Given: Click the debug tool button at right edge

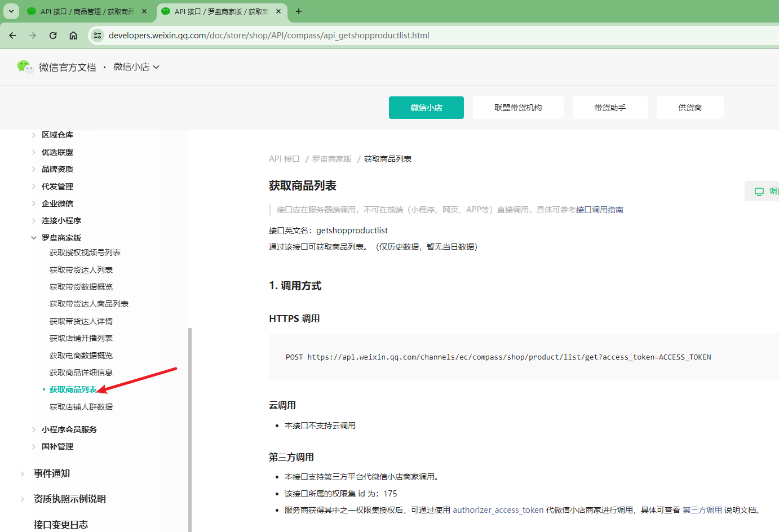Looking at the screenshot, I should tap(763, 191).
